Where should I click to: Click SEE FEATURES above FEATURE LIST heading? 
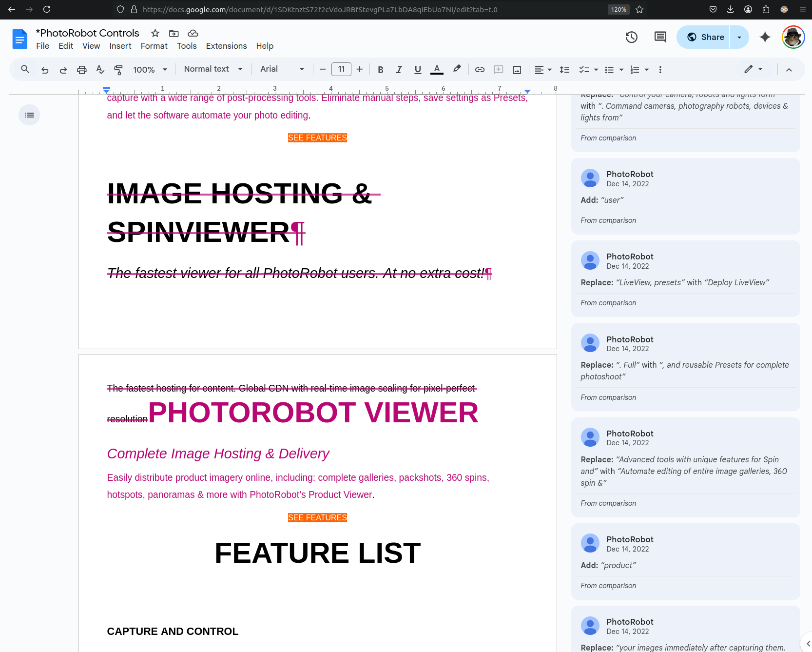(317, 517)
